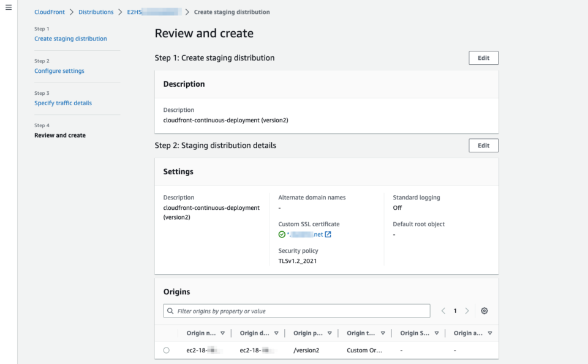The height and width of the screenshot is (364, 588).
Task: Open the Origin type column sort dropdown
Action: 383,333
